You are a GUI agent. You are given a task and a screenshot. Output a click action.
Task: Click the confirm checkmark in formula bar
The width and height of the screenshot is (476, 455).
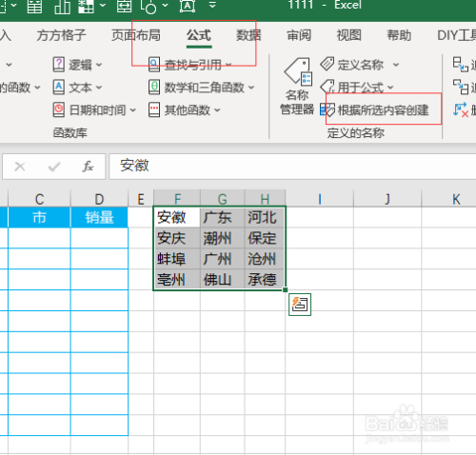pos(54,167)
